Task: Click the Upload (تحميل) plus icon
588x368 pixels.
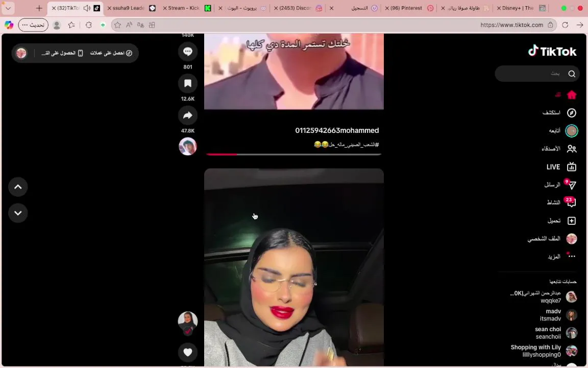Action: 572,221
